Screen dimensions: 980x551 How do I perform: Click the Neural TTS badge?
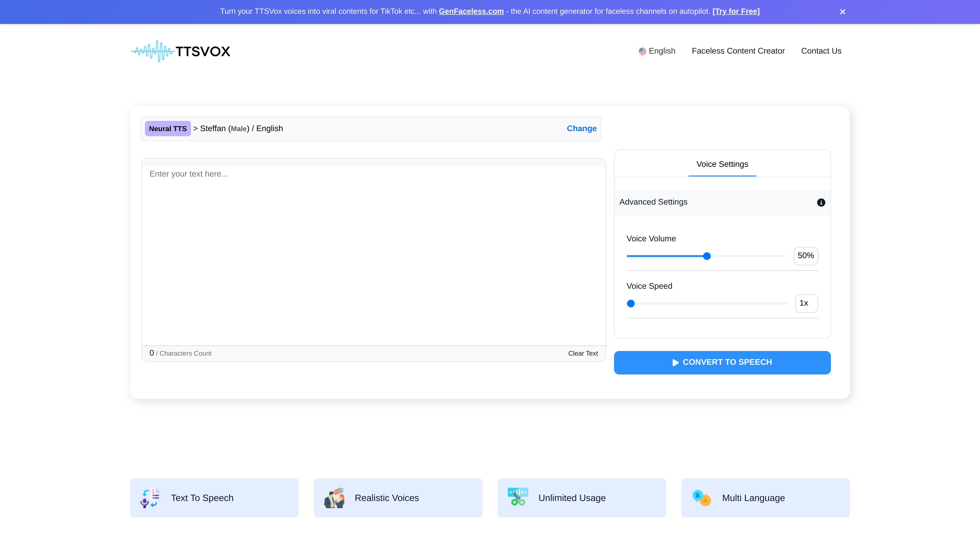(x=168, y=129)
